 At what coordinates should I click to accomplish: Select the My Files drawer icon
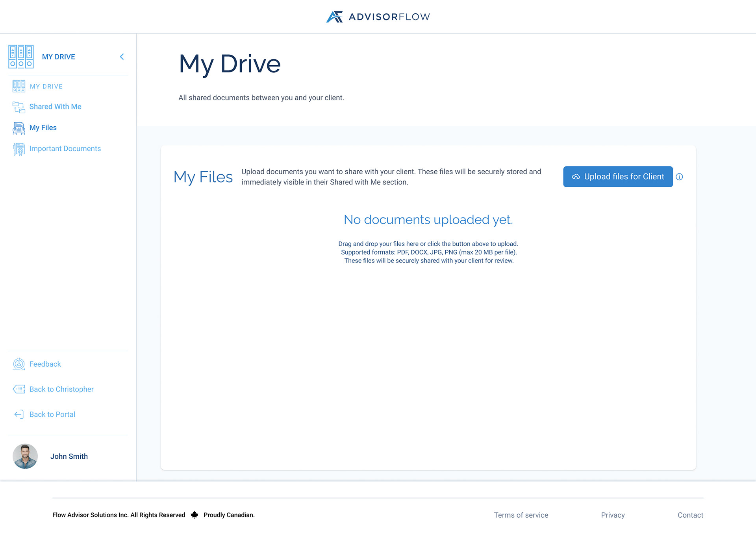pos(18,128)
